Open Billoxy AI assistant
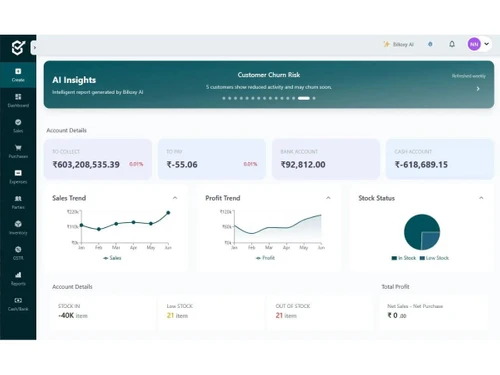Screen dimensions: 500x375 (398, 44)
